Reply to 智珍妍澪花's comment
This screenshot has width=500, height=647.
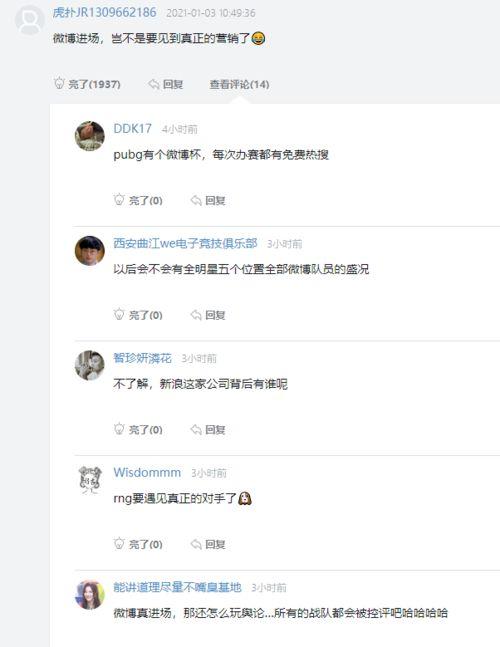(x=208, y=430)
